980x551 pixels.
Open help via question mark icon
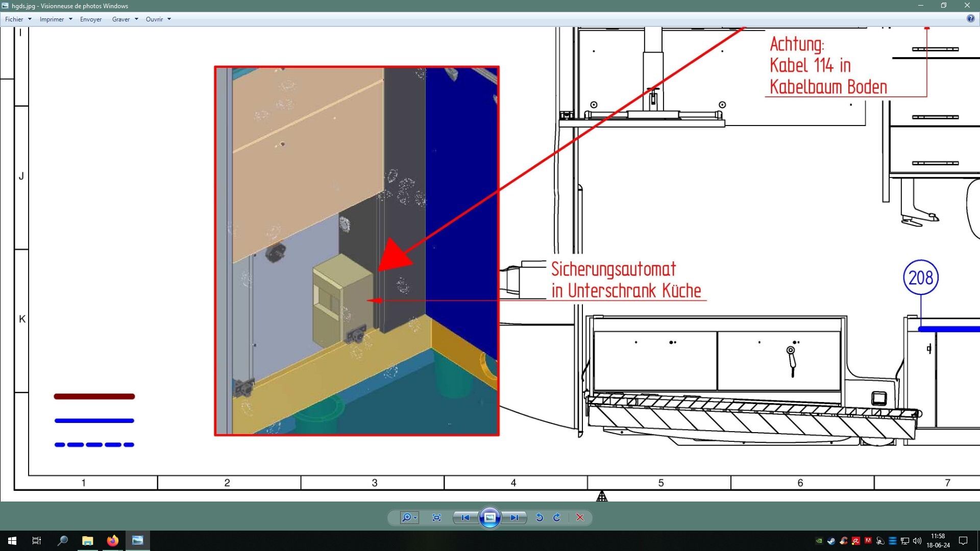pyautogui.click(x=970, y=18)
